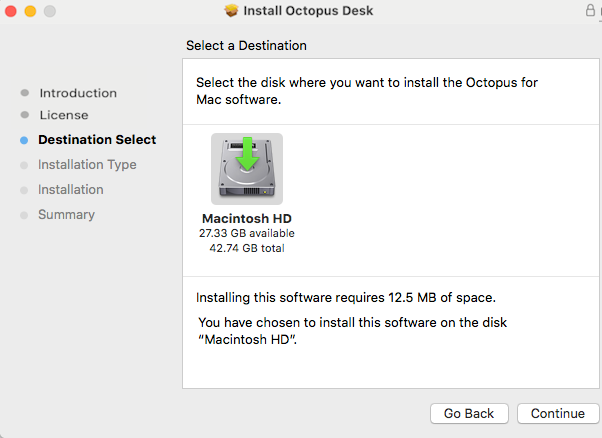The width and height of the screenshot is (602, 438).
Task: Click the Select a Destination heading
Action: coord(246,46)
